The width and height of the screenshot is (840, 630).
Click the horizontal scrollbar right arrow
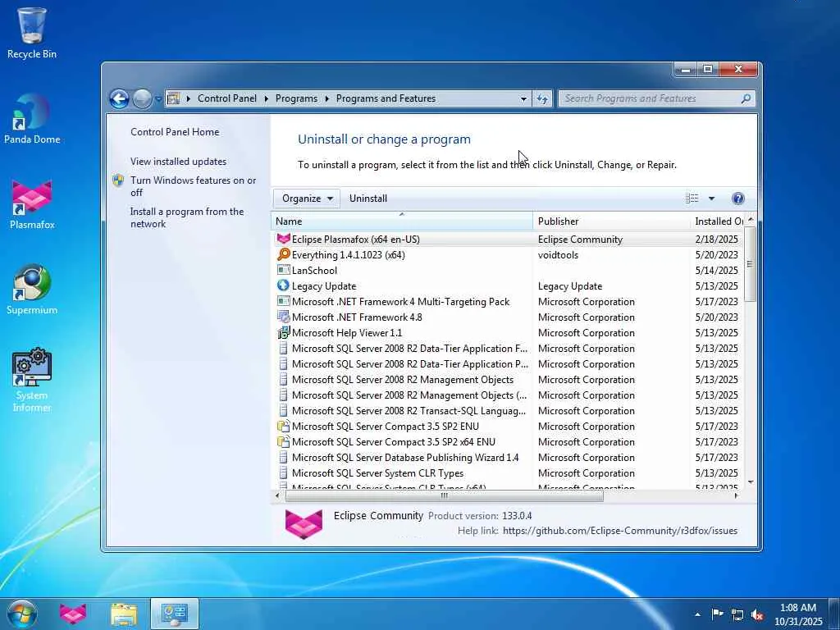pos(736,495)
